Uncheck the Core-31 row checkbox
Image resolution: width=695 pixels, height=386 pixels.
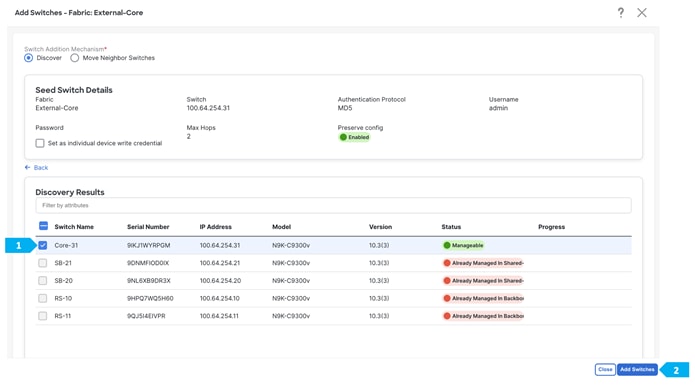pyautogui.click(x=43, y=245)
